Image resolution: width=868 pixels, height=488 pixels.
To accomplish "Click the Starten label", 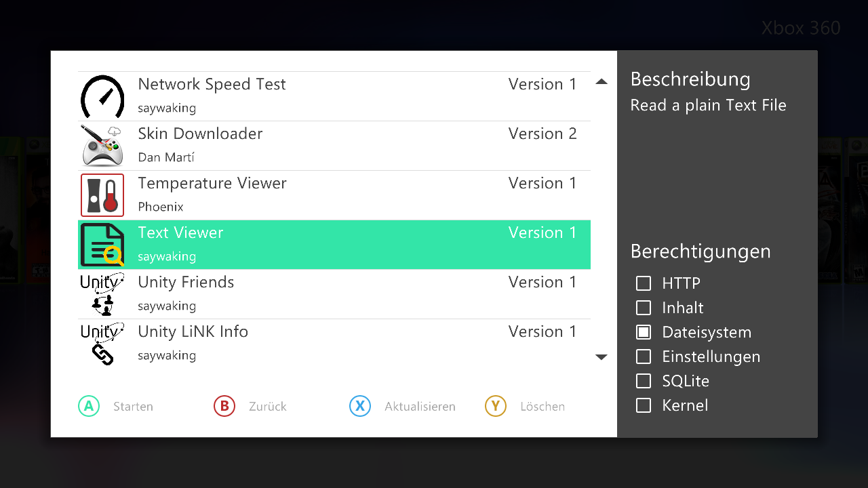I will pos(133,407).
